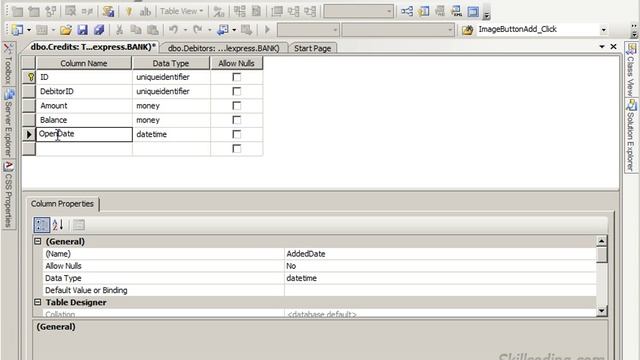Close the active document tab with X

pos(613,47)
